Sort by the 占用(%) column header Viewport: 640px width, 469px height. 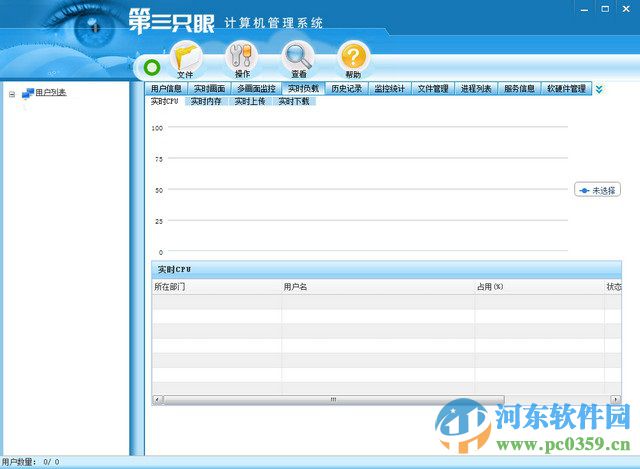point(540,287)
